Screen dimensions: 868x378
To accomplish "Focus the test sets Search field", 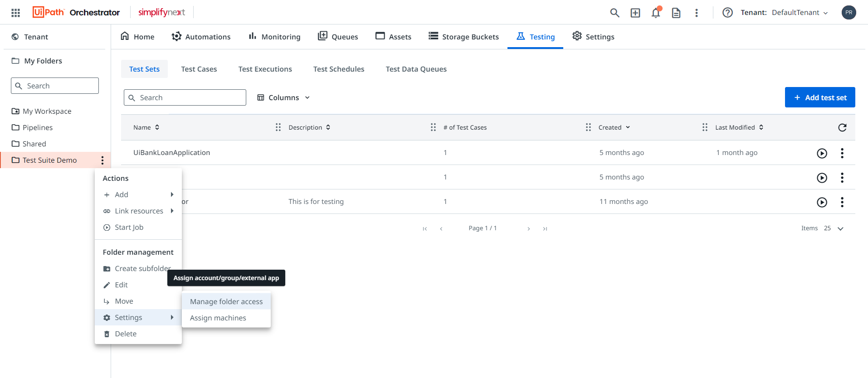I will coord(185,97).
